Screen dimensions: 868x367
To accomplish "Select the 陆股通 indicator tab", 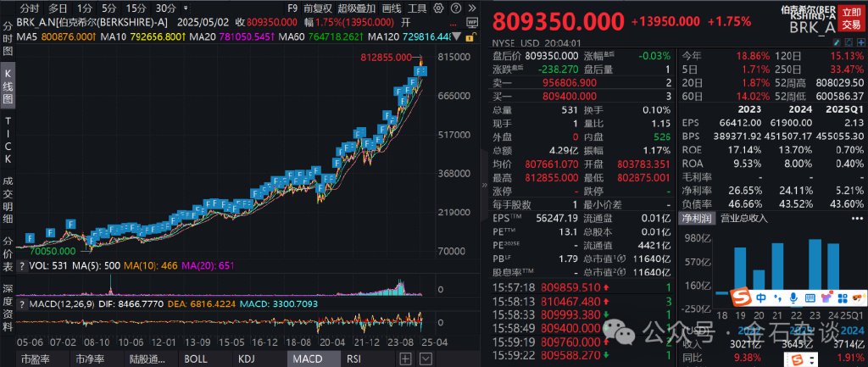I will point(149,359).
